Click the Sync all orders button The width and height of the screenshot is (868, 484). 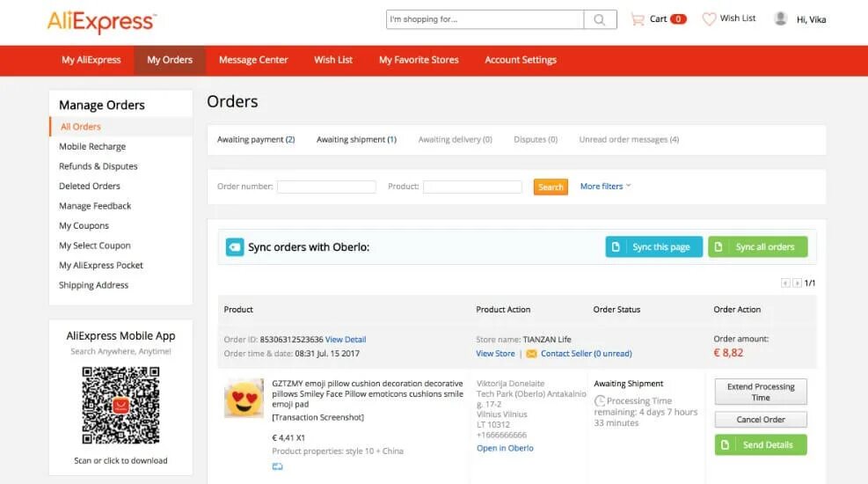[x=758, y=247]
